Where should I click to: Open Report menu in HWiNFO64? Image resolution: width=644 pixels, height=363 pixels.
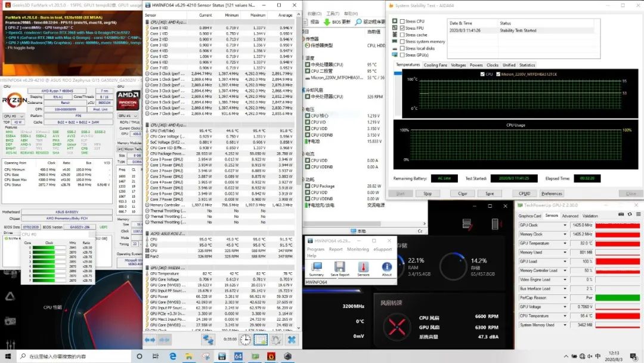click(336, 249)
